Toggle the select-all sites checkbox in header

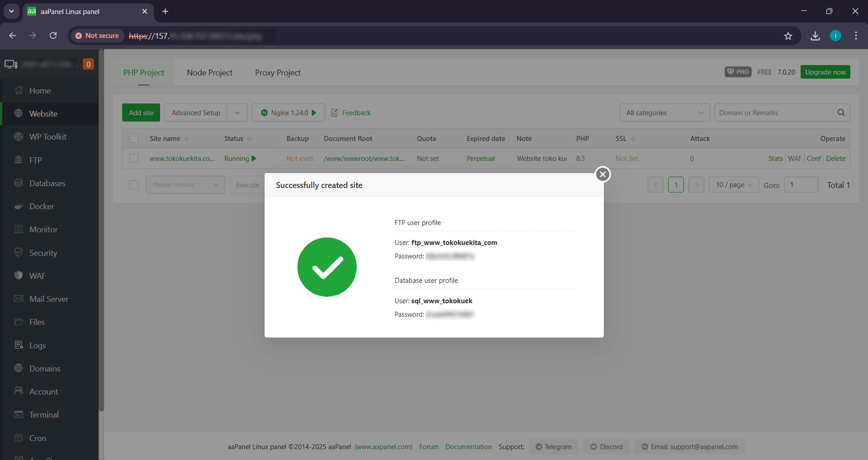(134, 138)
